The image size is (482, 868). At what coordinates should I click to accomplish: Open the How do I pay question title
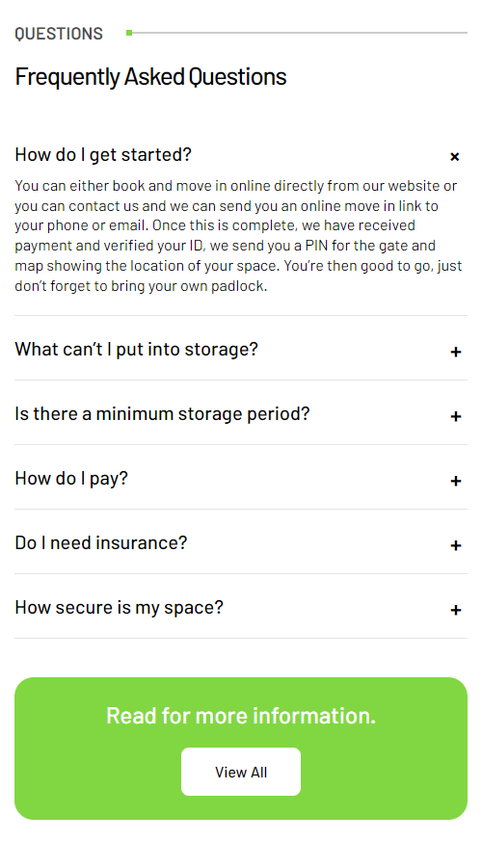pos(71,478)
